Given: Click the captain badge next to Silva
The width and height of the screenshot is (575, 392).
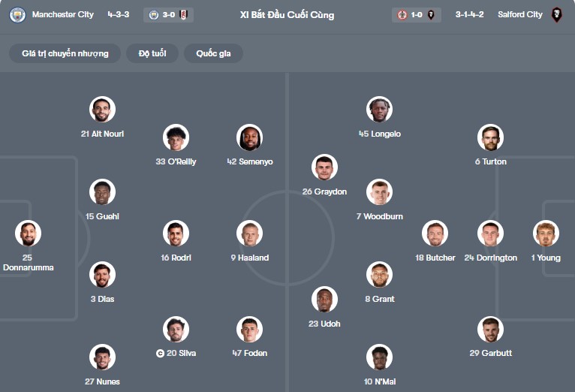Looking at the screenshot, I should 160,353.
